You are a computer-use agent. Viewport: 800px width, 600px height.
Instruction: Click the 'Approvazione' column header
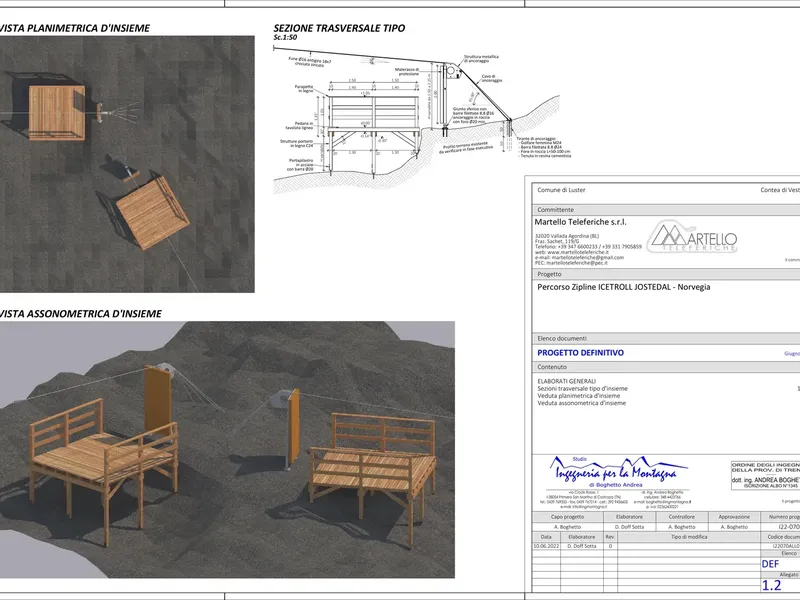(x=734, y=517)
